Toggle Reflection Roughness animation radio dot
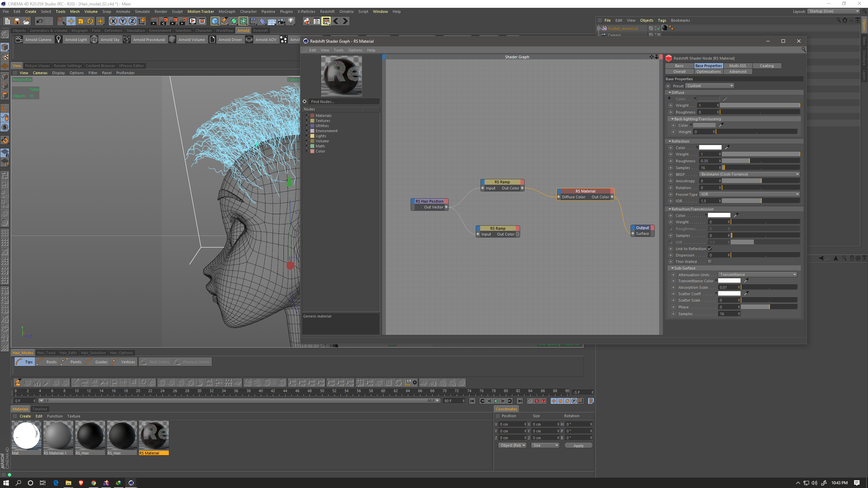The height and width of the screenshot is (488, 868). (671, 161)
